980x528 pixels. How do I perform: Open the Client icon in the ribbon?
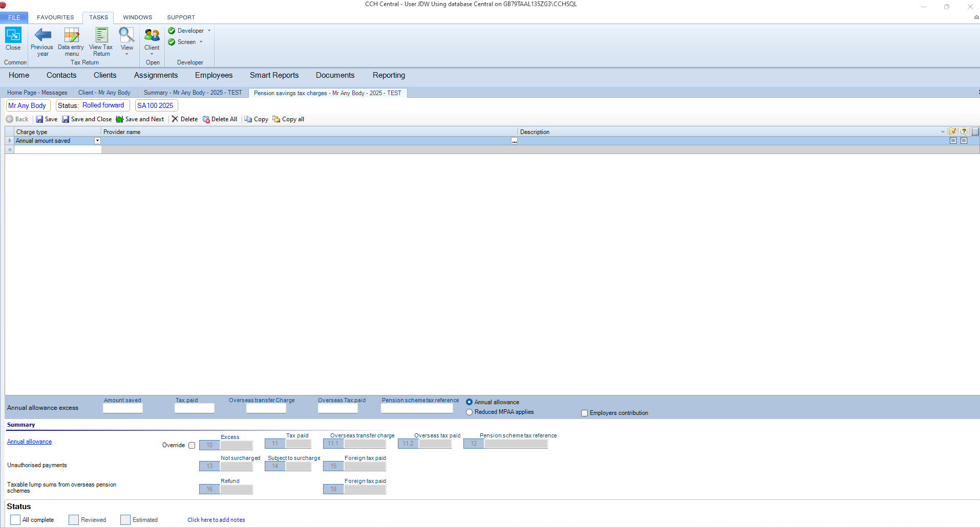(x=152, y=41)
